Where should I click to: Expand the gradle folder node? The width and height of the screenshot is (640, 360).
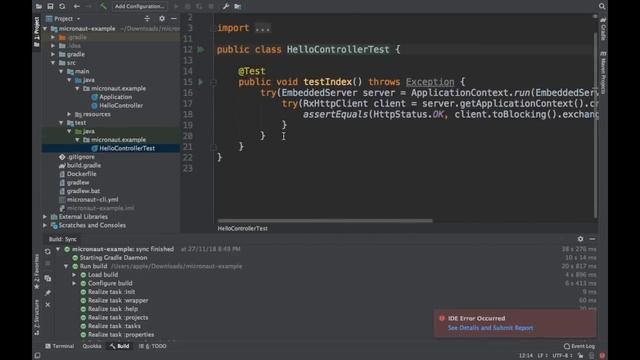click(53, 54)
